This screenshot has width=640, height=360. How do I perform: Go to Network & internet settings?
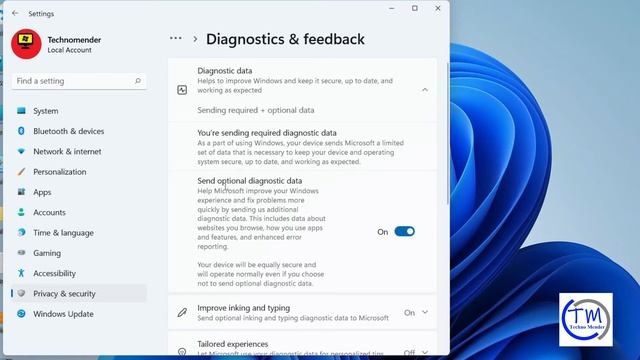point(79,151)
